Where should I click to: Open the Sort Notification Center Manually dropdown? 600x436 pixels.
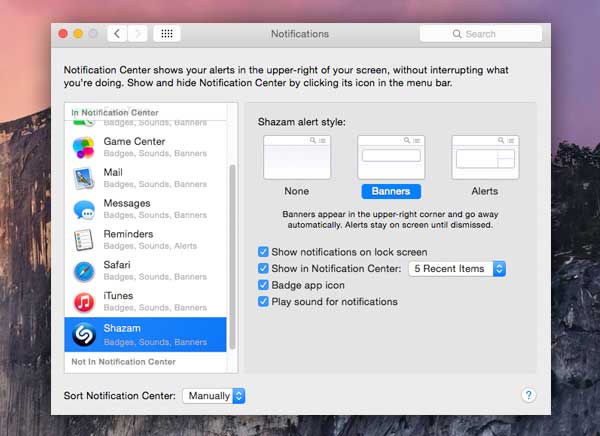tap(214, 396)
